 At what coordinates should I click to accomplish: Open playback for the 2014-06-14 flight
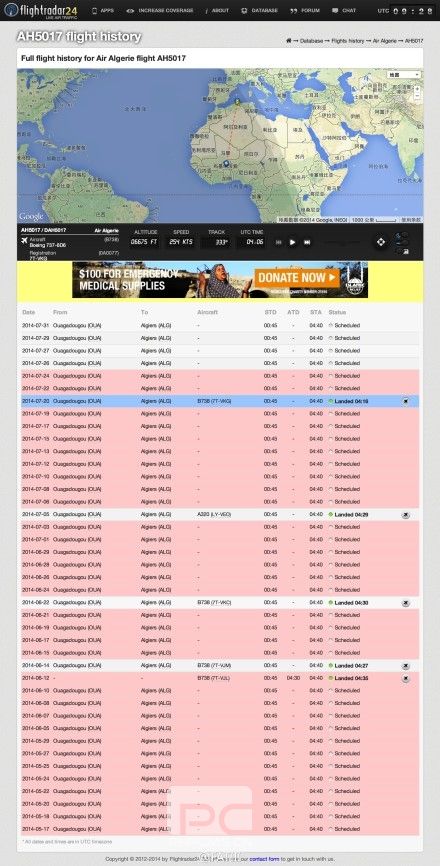406,666
